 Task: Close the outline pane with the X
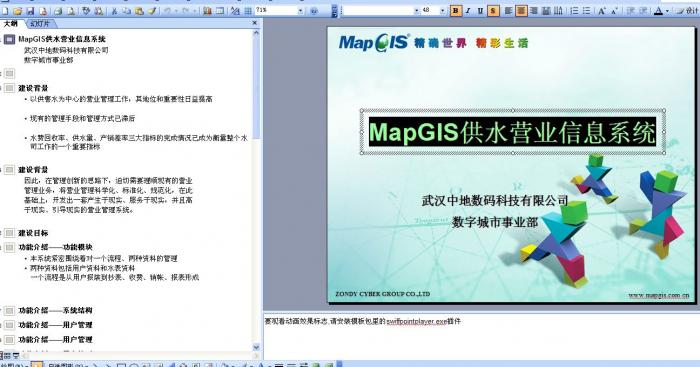coord(255,23)
